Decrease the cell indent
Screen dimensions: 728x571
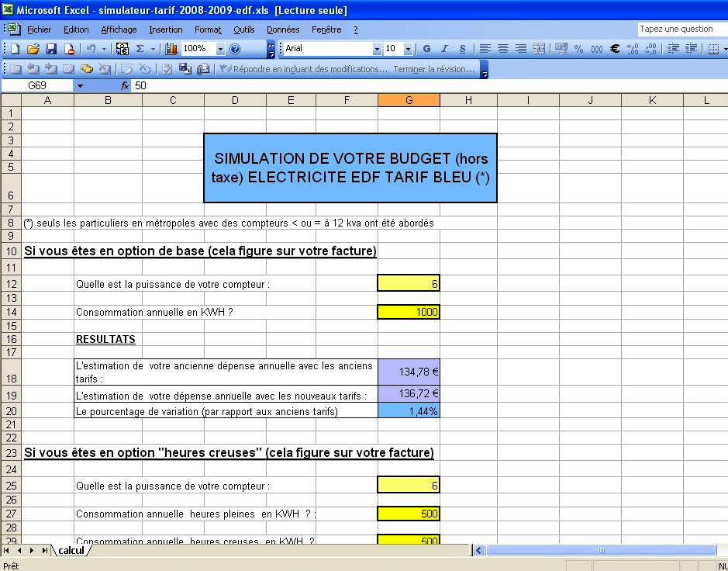click(x=673, y=49)
